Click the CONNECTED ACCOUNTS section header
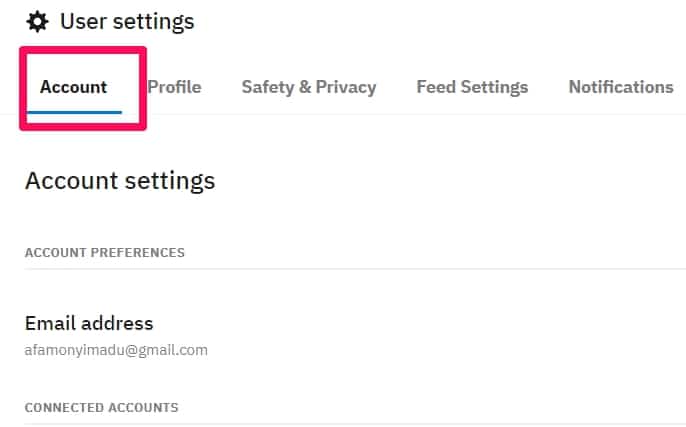This screenshot has height=427, width=686. point(102,407)
